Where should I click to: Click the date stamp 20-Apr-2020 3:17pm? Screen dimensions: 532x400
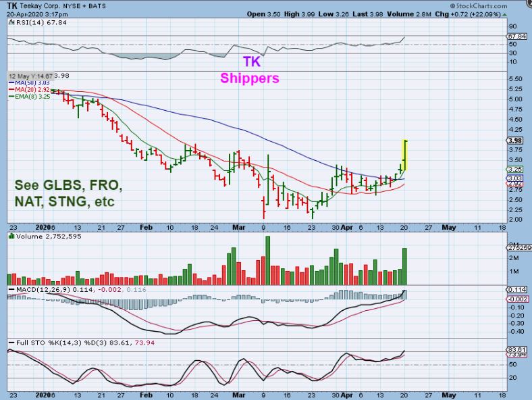(37, 14)
